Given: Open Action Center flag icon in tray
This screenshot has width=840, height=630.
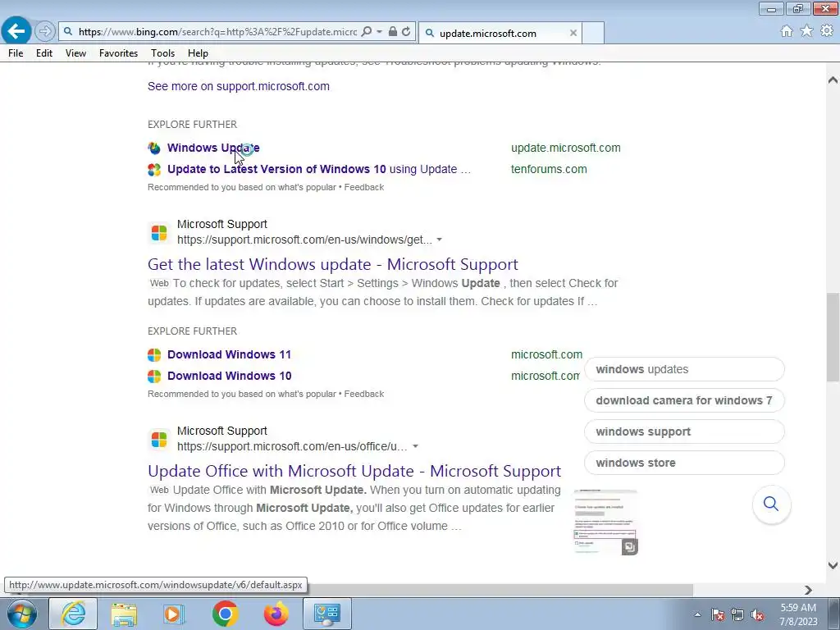Looking at the screenshot, I should click(718, 614).
